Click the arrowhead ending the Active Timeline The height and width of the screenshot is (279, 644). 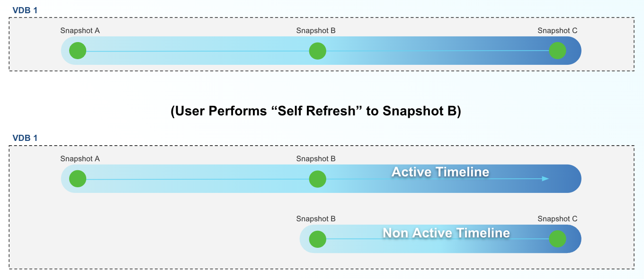pos(545,179)
